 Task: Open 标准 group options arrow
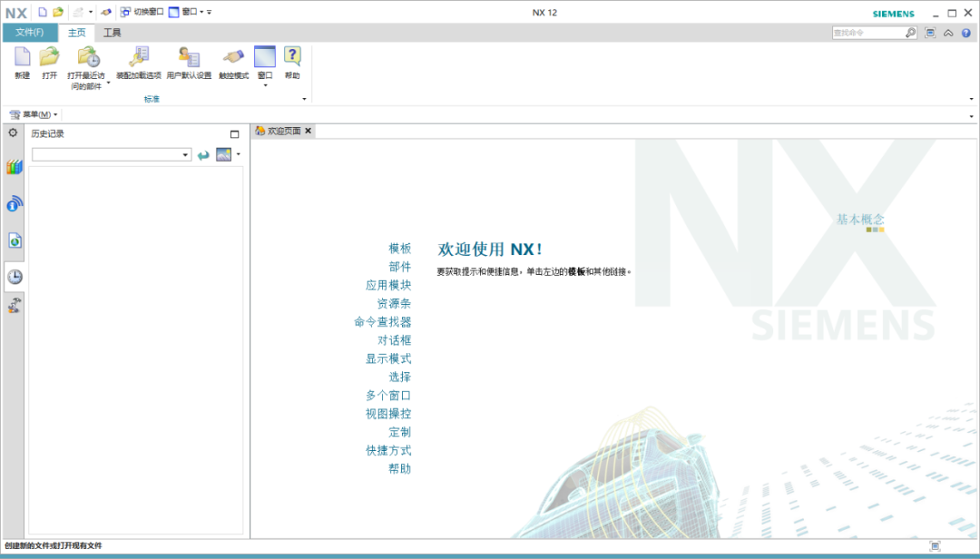click(x=304, y=99)
